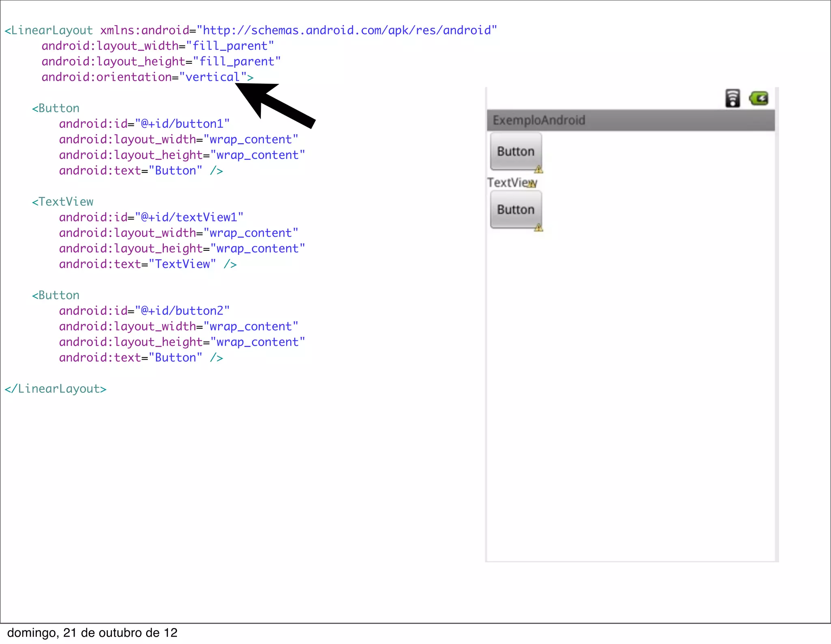Click the warning icon on second Button
Image resolution: width=831 pixels, height=644 pixels.
(x=538, y=228)
